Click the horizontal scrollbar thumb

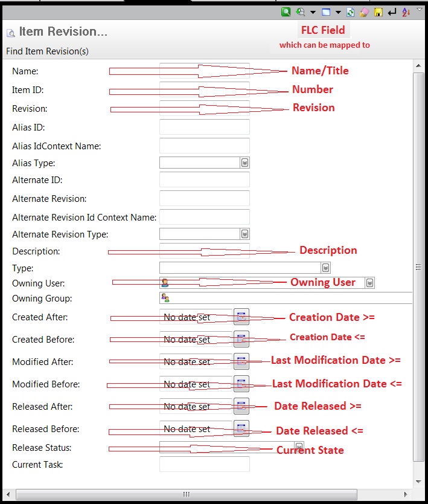pos(187,494)
